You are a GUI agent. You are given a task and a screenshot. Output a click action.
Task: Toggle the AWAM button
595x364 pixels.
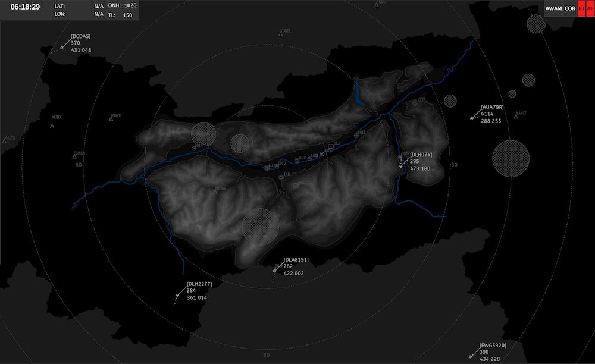coord(553,9)
